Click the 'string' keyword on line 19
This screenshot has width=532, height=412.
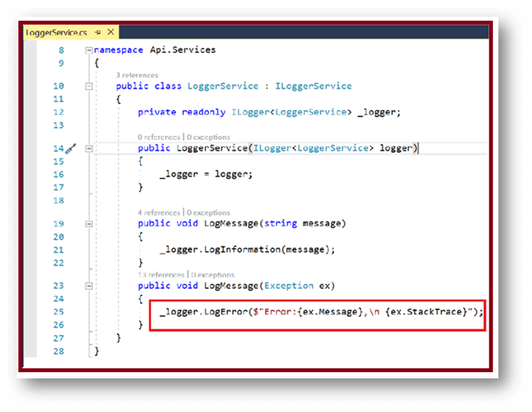pos(281,223)
